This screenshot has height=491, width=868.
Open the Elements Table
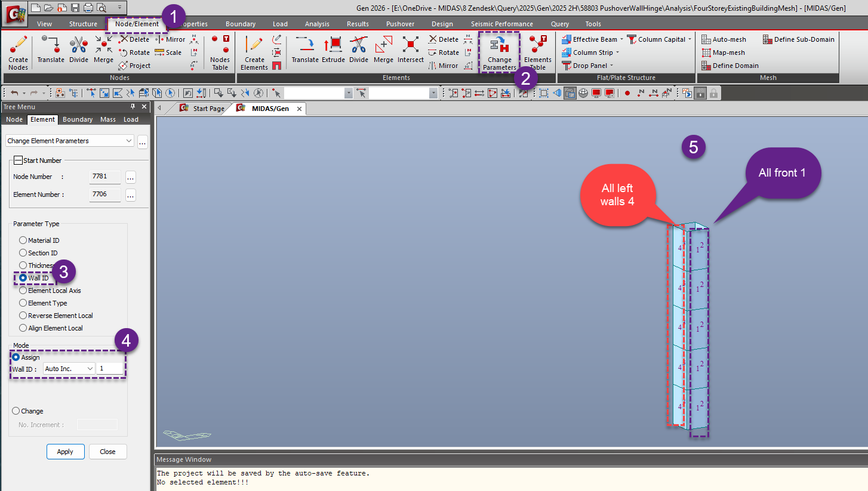(x=538, y=52)
